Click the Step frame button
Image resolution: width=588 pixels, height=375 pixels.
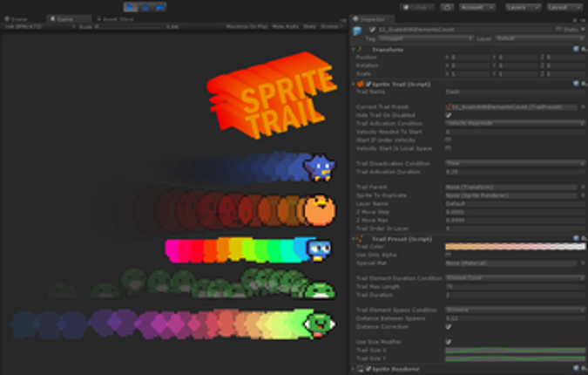(160, 7)
